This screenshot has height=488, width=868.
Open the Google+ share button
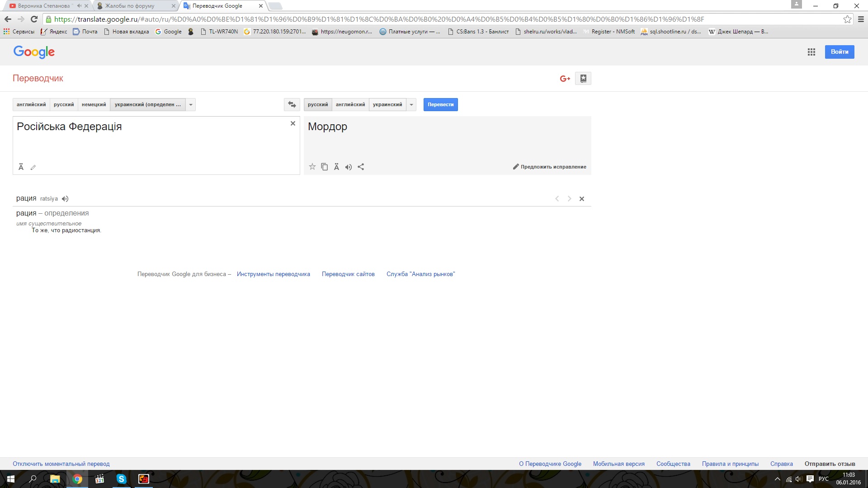pyautogui.click(x=565, y=79)
